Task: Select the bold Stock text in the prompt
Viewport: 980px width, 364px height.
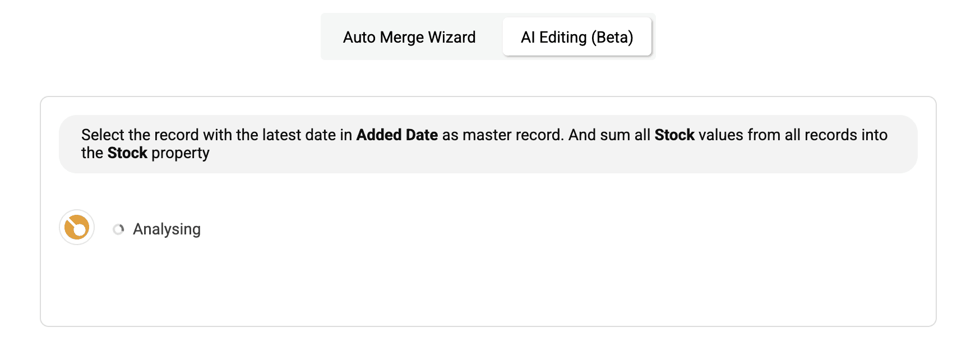Action: pyautogui.click(x=674, y=135)
